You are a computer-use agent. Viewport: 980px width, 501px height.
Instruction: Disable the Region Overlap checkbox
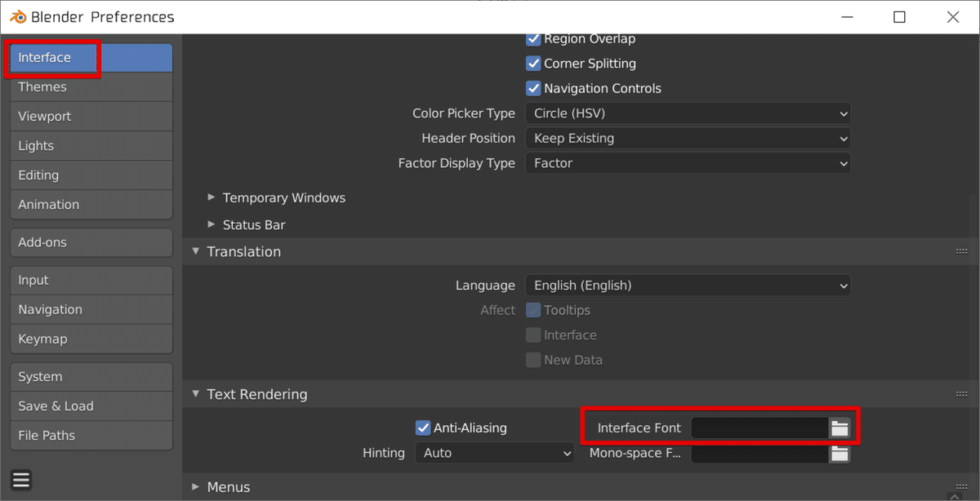533,38
